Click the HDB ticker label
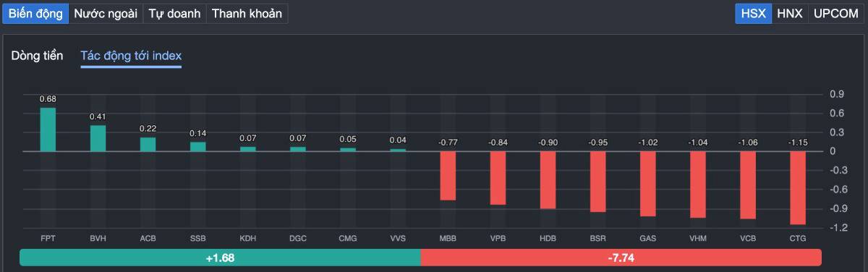 (x=548, y=238)
